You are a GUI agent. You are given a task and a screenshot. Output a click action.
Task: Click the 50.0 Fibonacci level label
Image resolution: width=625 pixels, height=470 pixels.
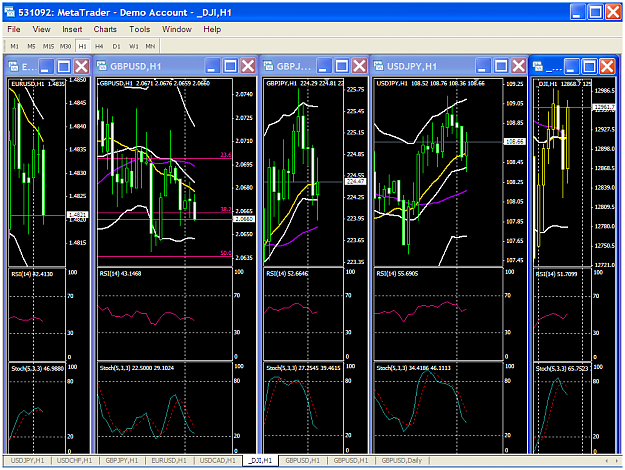tap(226, 253)
